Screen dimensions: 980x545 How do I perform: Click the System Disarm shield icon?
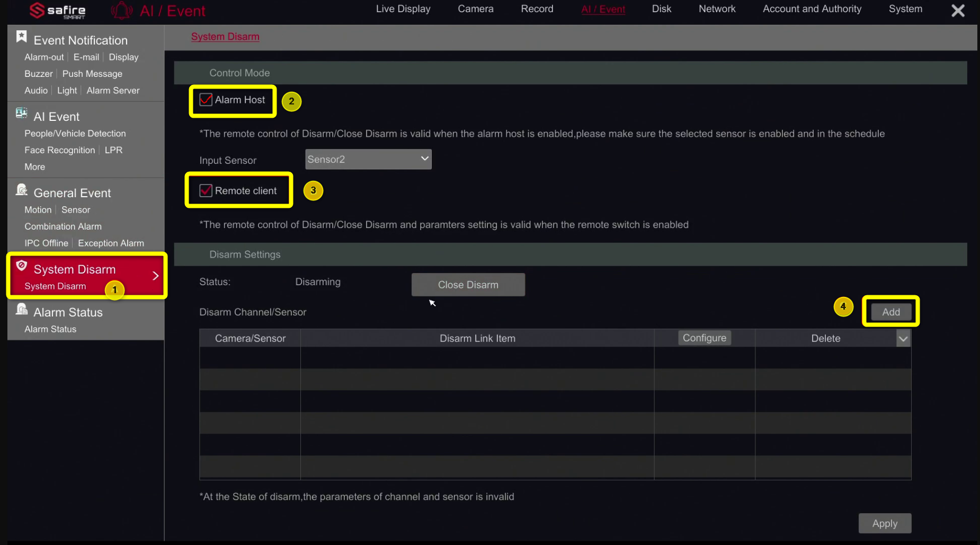[21, 265]
